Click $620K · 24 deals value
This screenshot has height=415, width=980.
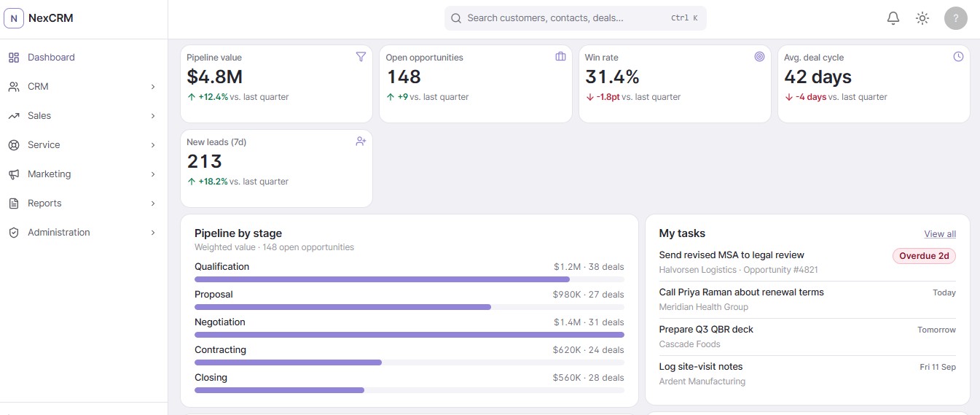[x=588, y=350]
